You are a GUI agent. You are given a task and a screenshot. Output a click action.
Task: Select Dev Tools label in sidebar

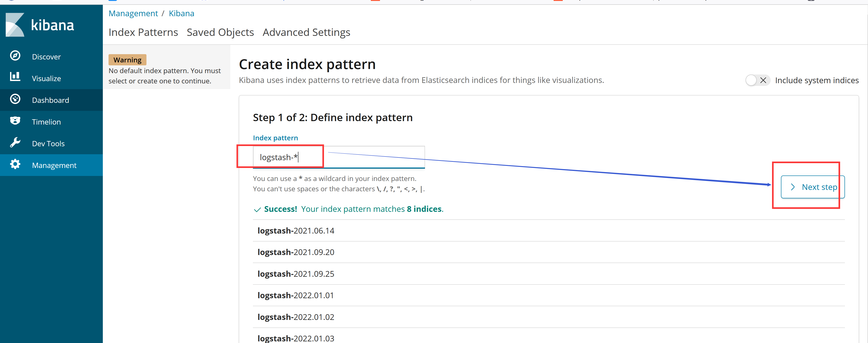coord(48,144)
